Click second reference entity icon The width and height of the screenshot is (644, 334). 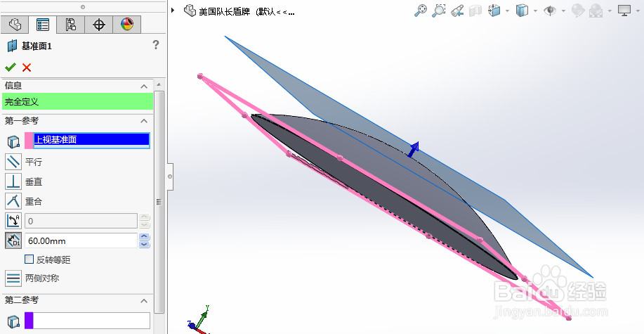coord(13,321)
